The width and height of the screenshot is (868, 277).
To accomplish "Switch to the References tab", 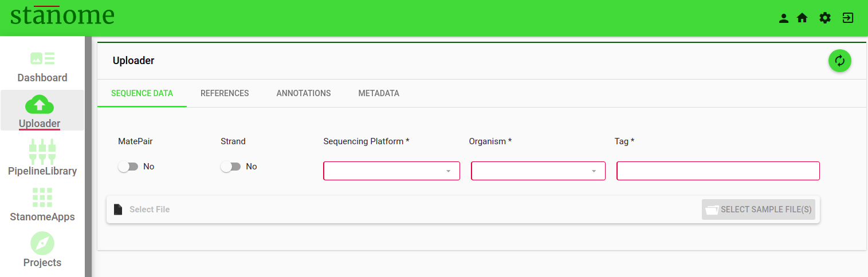I will [225, 93].
